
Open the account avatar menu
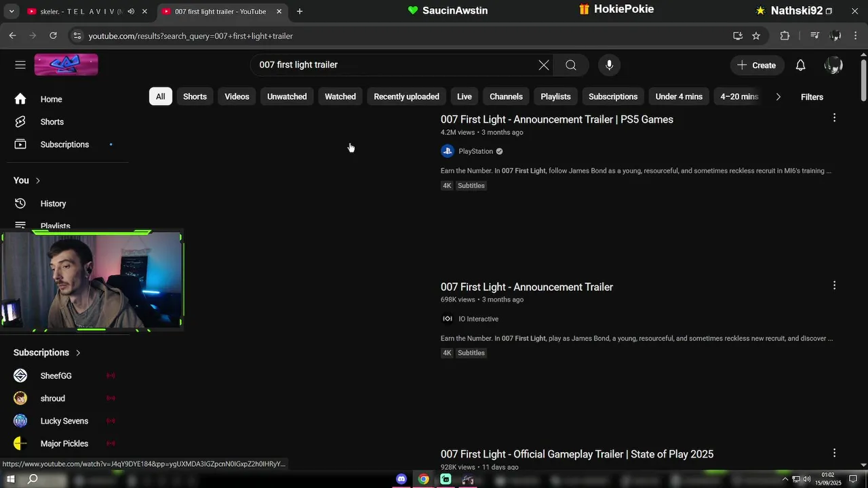pos(833,65)
